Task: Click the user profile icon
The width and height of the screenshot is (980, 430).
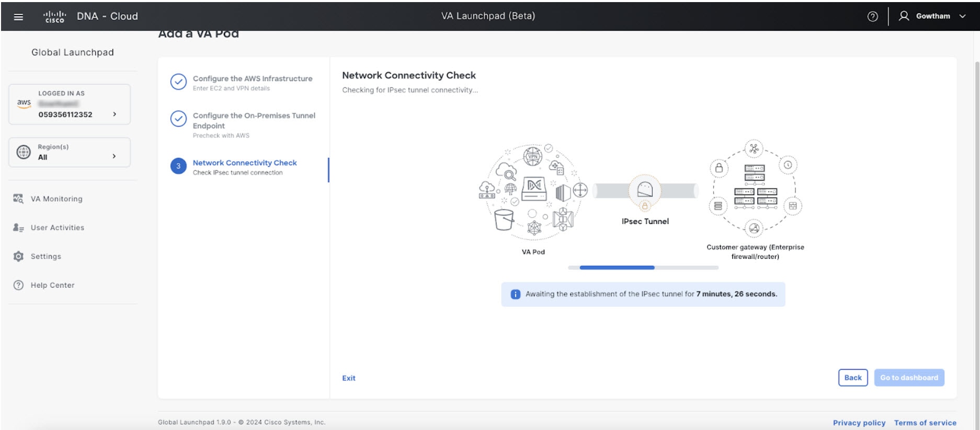Action: 904,16
